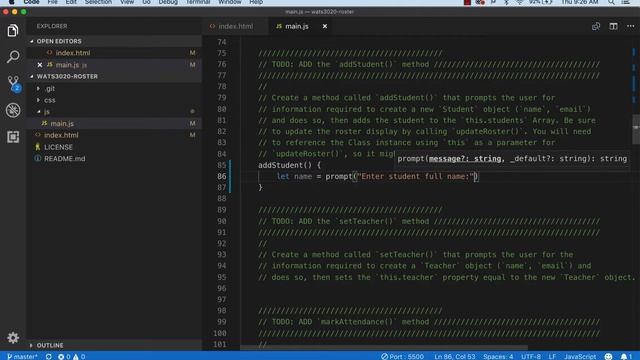Open the Selection menu
Viewport: 640px width, 360px height.
coord(98,2)
